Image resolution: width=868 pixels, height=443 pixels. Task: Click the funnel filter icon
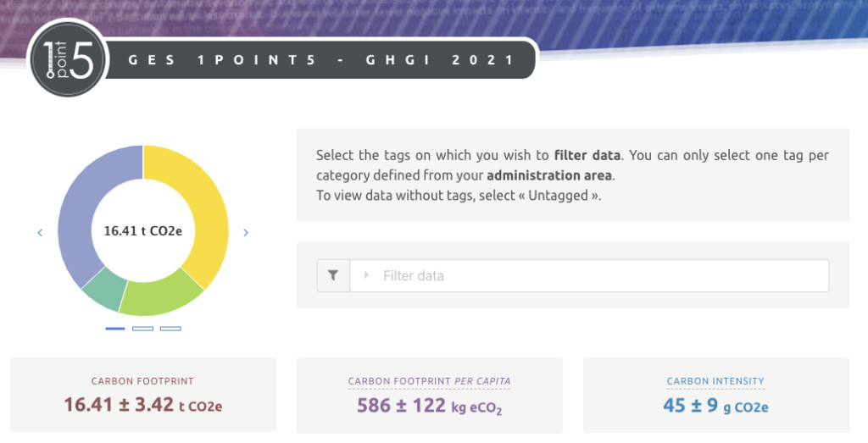333,275
